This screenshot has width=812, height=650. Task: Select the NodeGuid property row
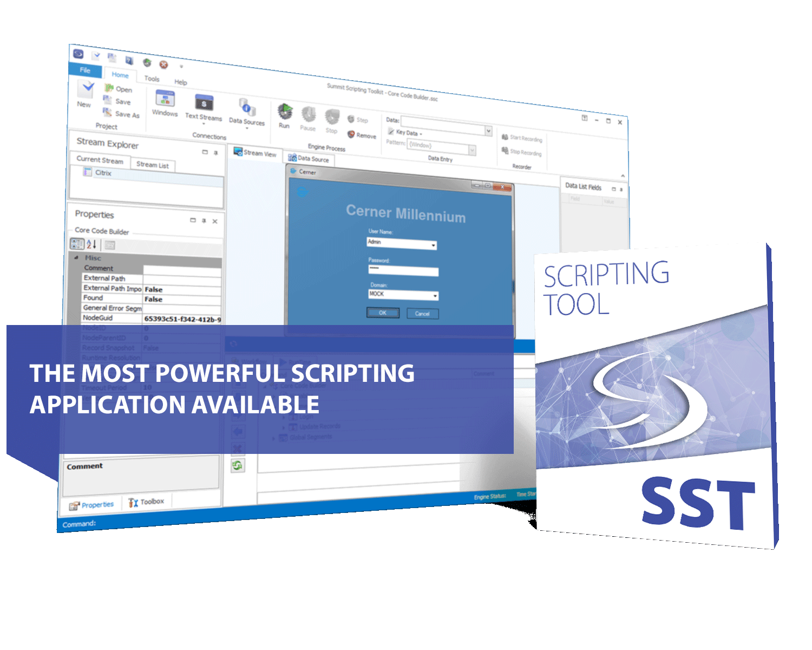point(152,318)
